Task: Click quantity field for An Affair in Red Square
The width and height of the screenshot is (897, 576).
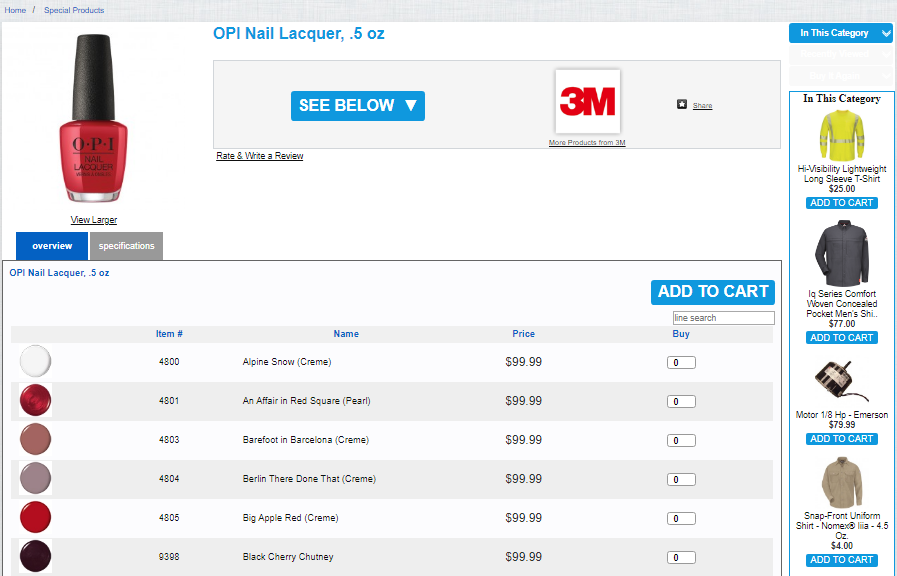Action: pyautogui.click(x=681, y=401)
